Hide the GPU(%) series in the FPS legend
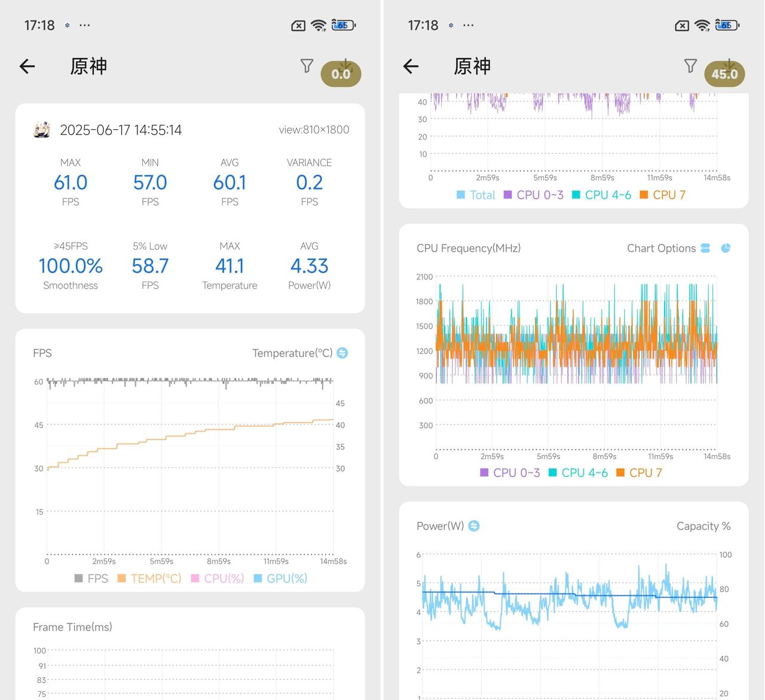 pyautogui.click(x=281, y=578)
